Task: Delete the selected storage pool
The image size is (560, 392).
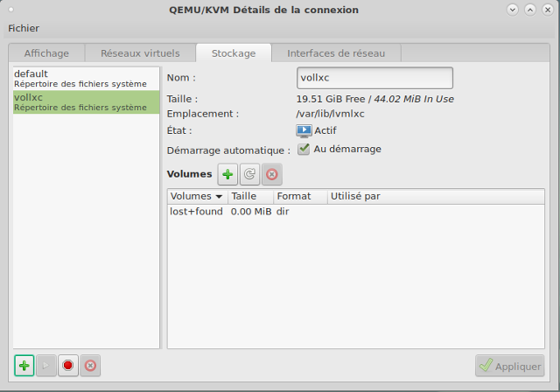Action: coord(90,366)
